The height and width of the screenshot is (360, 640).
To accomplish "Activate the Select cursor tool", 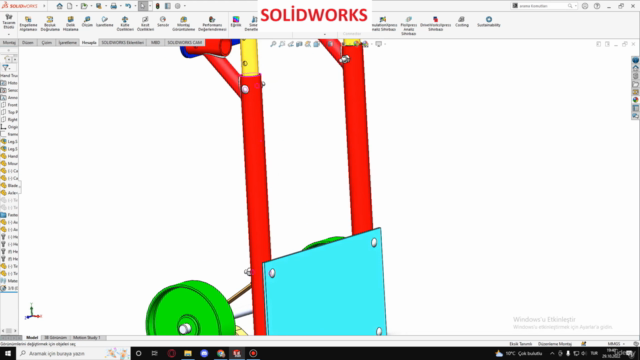I will coord(143,6).
